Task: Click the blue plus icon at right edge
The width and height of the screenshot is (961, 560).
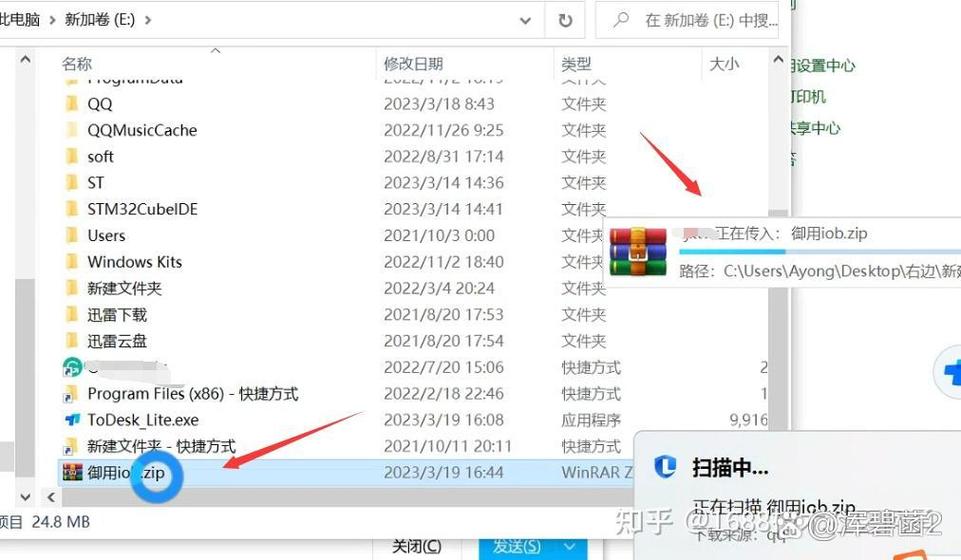Action: [x=949, y=373]
